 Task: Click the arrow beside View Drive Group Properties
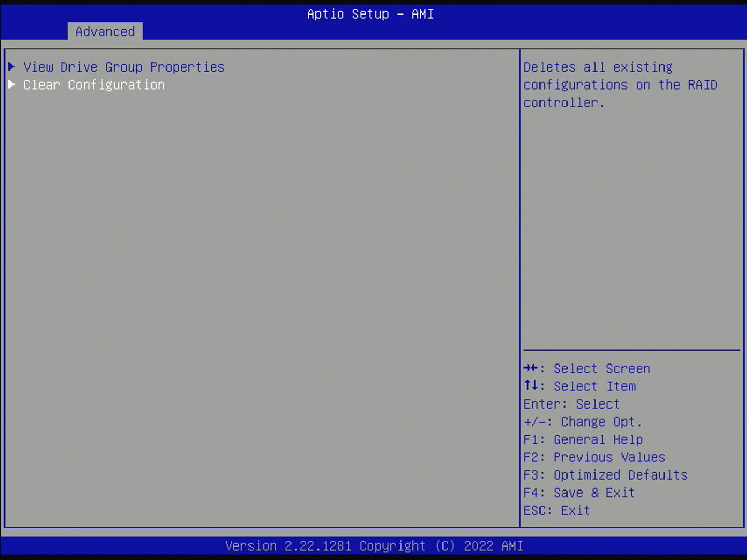coord(11,67)
